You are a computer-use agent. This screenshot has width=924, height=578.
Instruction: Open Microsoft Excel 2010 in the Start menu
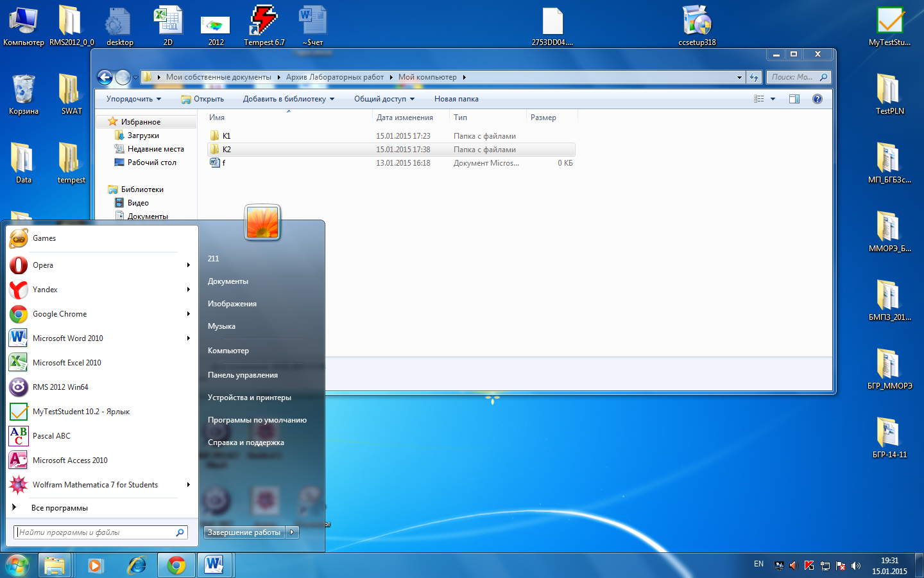pos(101,363)
